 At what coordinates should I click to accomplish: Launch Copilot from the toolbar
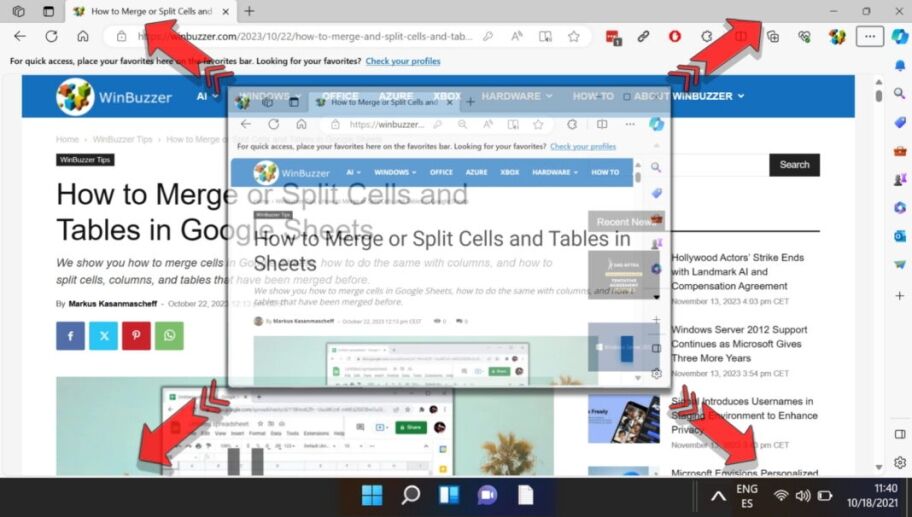pos(899,36)
